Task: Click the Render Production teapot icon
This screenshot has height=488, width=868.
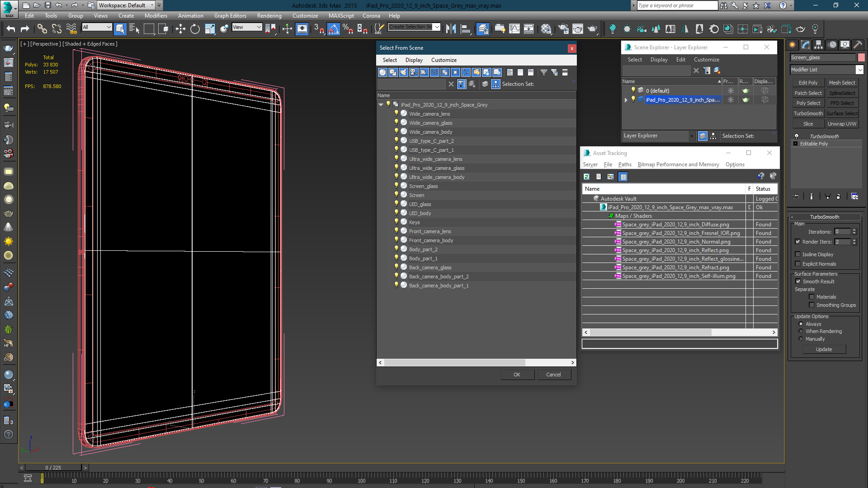Action: click(x=592, y=29)
